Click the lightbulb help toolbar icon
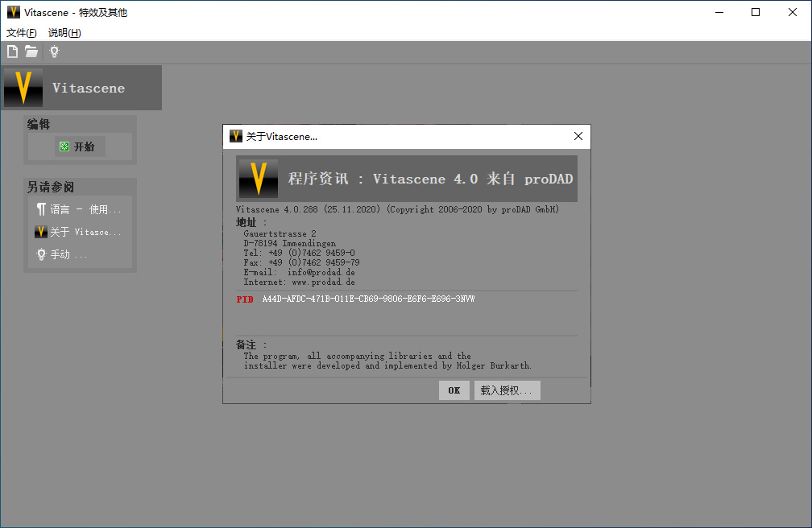The width and height of the screenshot is (812, 528). [x=55, y=52]
